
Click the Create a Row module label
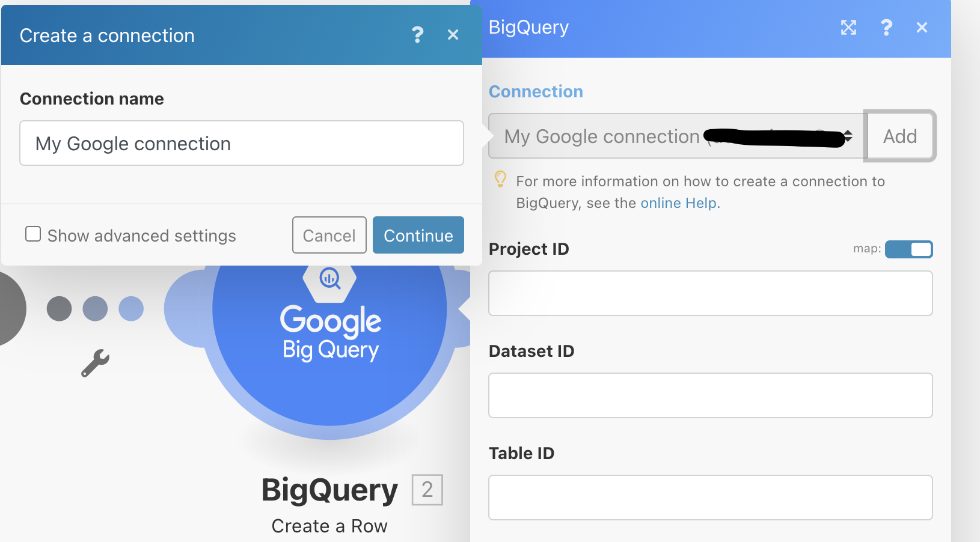(x=329, y=526)
